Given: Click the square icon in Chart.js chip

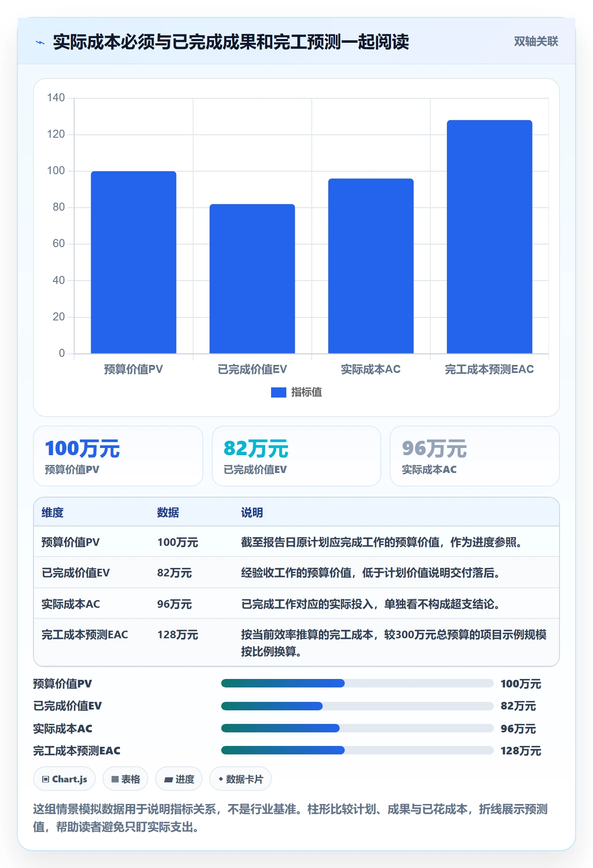Looking at the screenshot, I should click(46, 779).
